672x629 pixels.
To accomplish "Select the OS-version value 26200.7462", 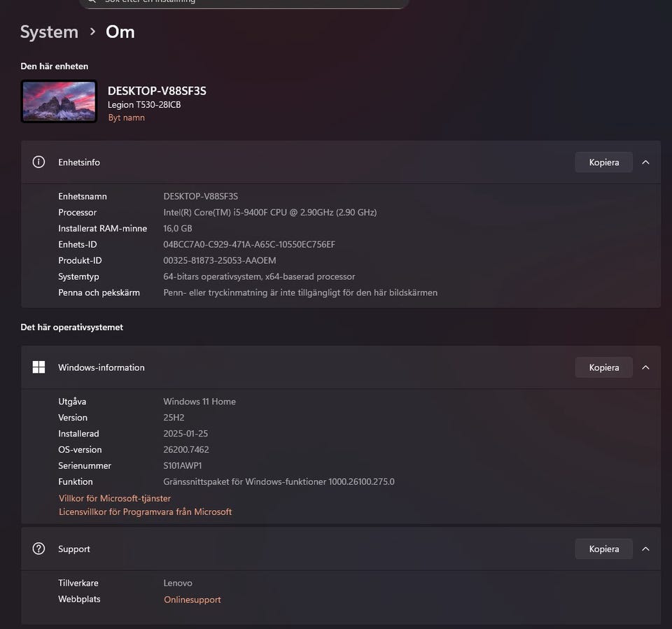I will point(186,449).
